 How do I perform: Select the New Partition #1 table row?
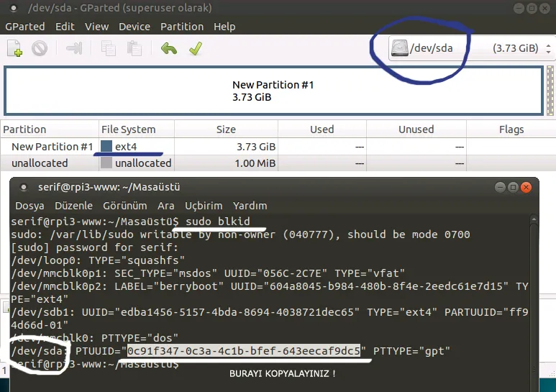click(53, 147)
